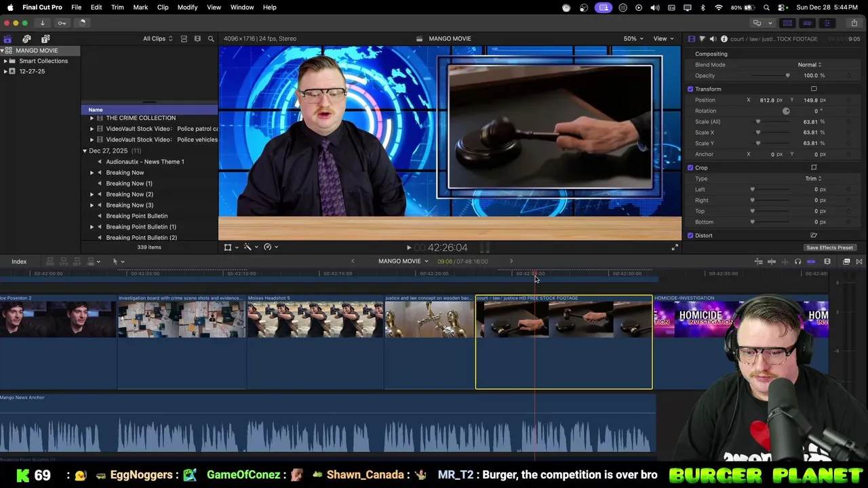Screen dimensions: 868x488
Task: Open the viewer View options dropdown
Action: (x=663, y=39)
